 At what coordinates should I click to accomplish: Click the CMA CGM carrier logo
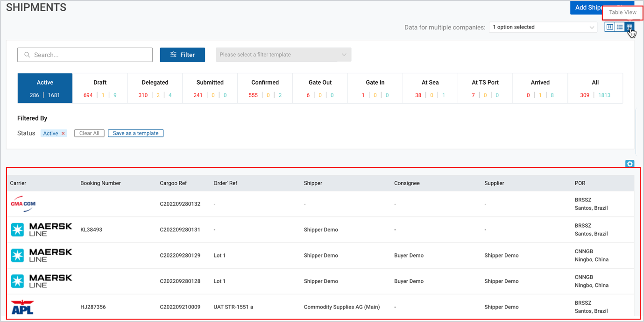(23, 204)
